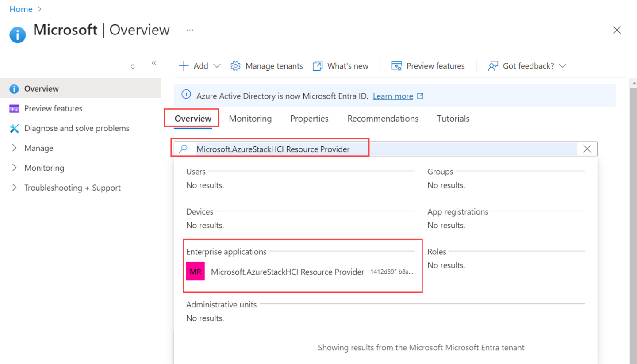Click the Got feedback person icon

pyautogui.click(x=493, y=66)
